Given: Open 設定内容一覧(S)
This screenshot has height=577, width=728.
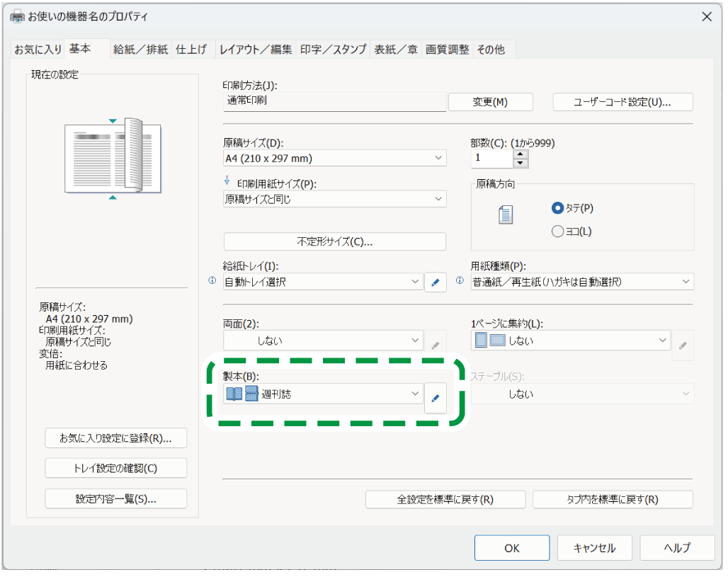Looking at the screenshot, I should coord(115,498).
